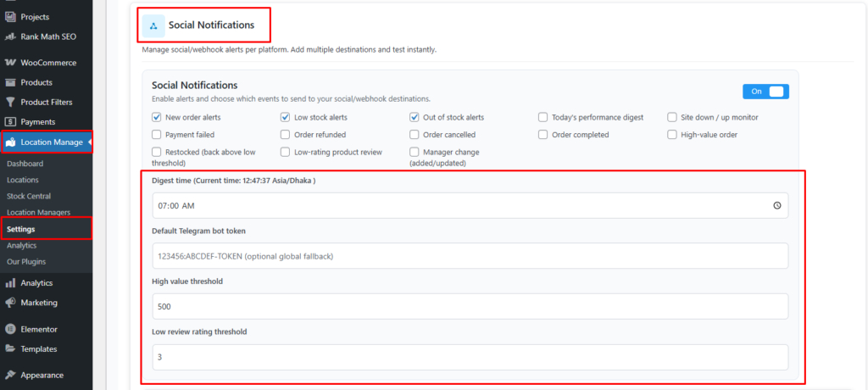
Task: Go to Location Managers page
Action: pyautogui.click(x=38, y=212)
